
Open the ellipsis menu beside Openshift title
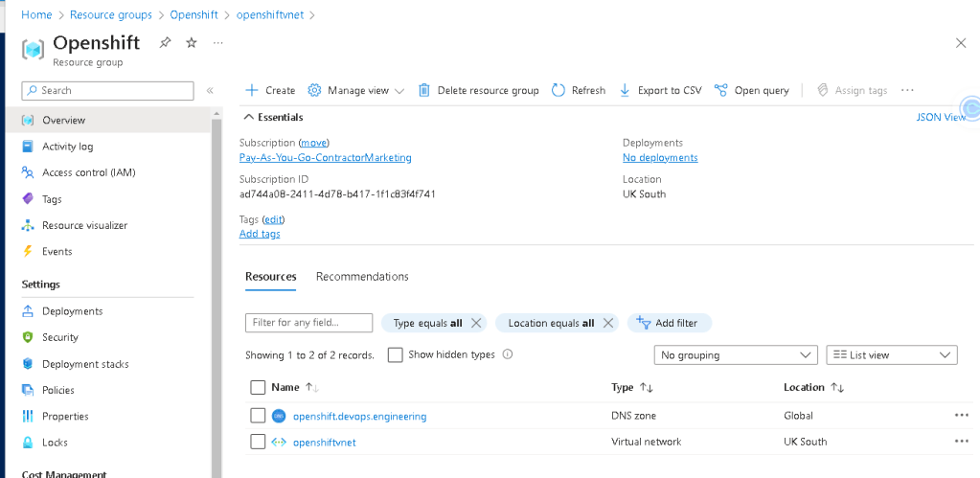[217, 43]
